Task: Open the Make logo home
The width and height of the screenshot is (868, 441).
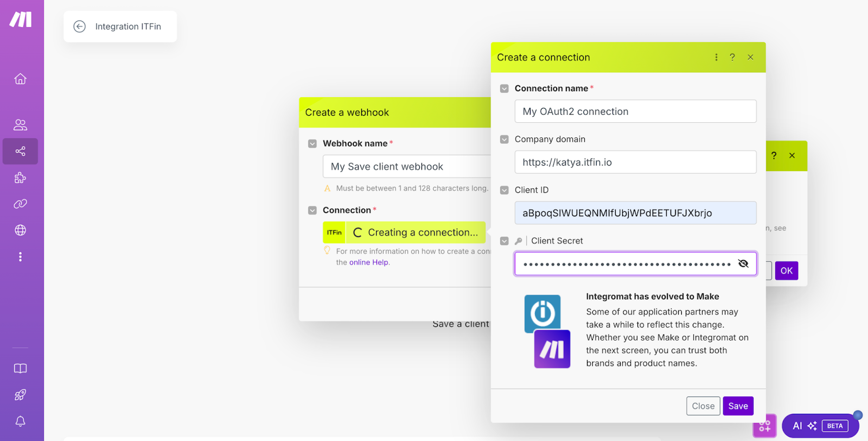Action: pos(21,20)
